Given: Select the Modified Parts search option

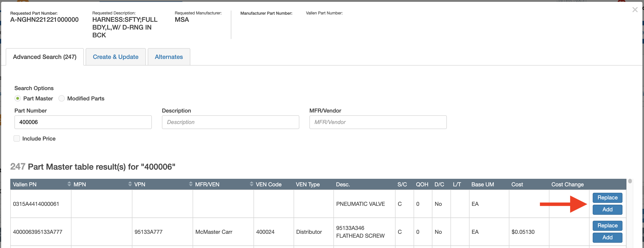Looking at the screenshot, I should (x=62, y=98).
